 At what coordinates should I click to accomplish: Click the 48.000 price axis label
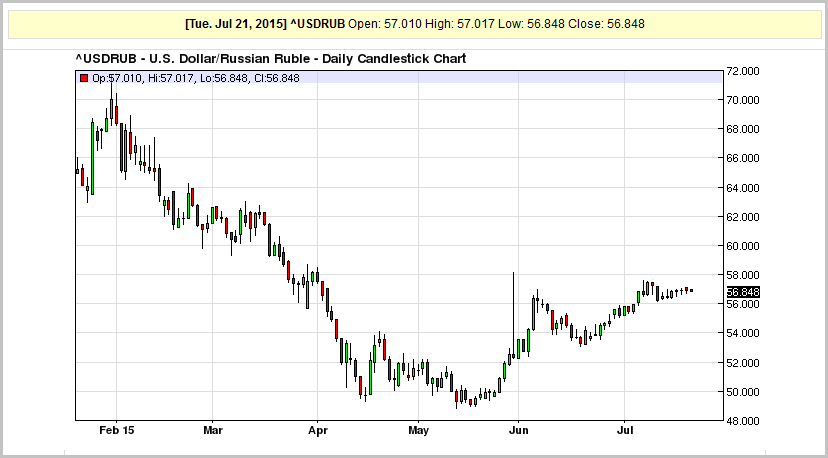point(743,420)
